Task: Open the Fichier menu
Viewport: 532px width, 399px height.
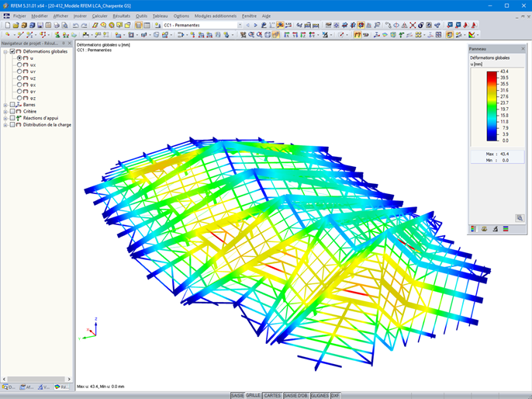Action: (19, 16)
